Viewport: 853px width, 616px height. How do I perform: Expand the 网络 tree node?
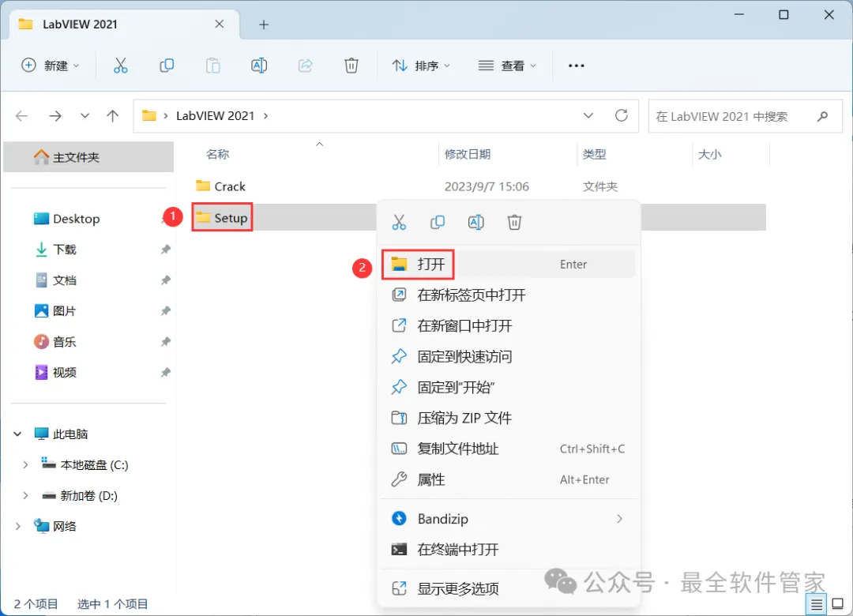[17, 526]
